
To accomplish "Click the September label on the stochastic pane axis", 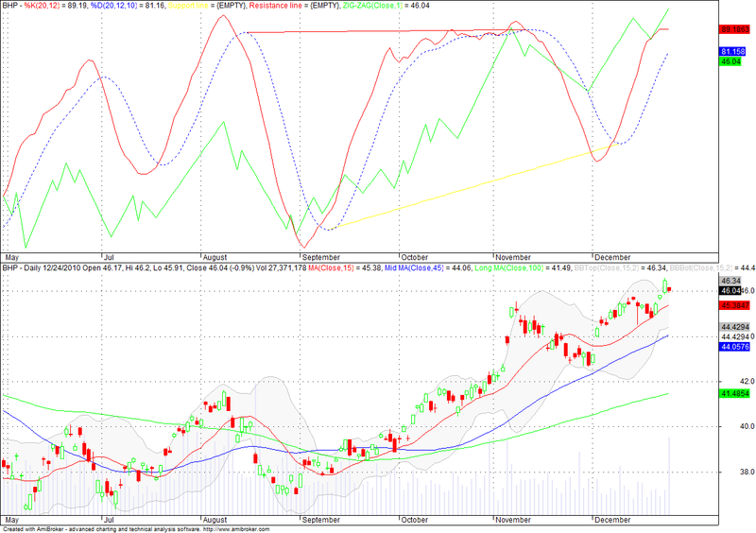I will pos(321,258).
